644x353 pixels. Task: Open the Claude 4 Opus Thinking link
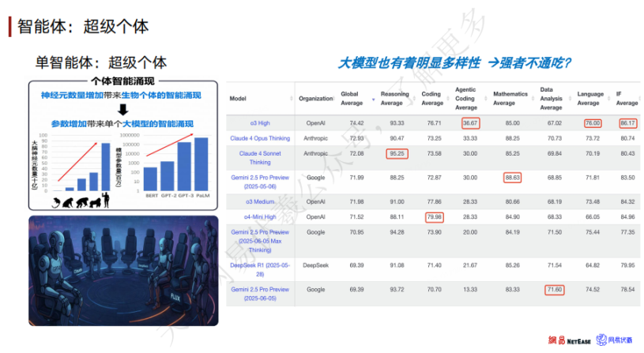[x=260, y=138]
